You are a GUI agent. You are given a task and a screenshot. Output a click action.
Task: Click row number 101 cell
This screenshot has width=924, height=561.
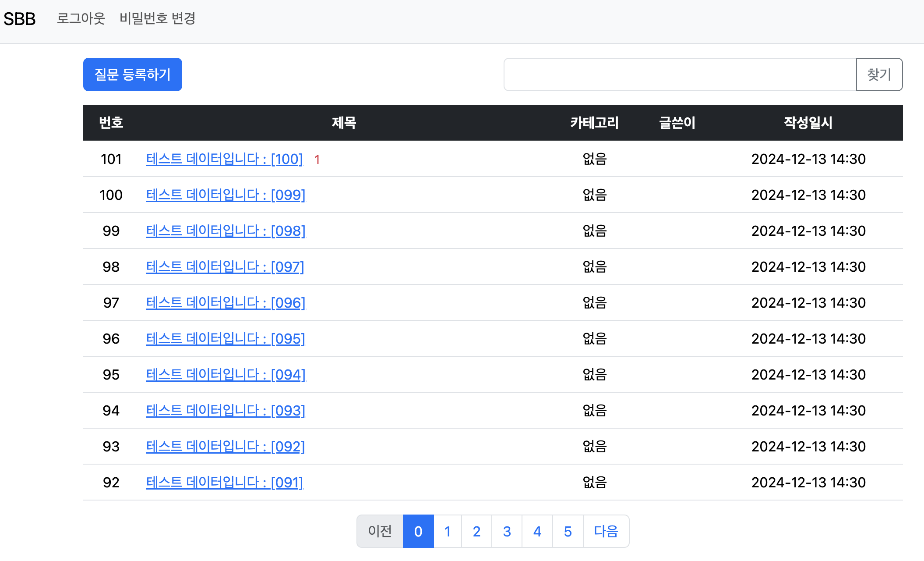(111, 159)
